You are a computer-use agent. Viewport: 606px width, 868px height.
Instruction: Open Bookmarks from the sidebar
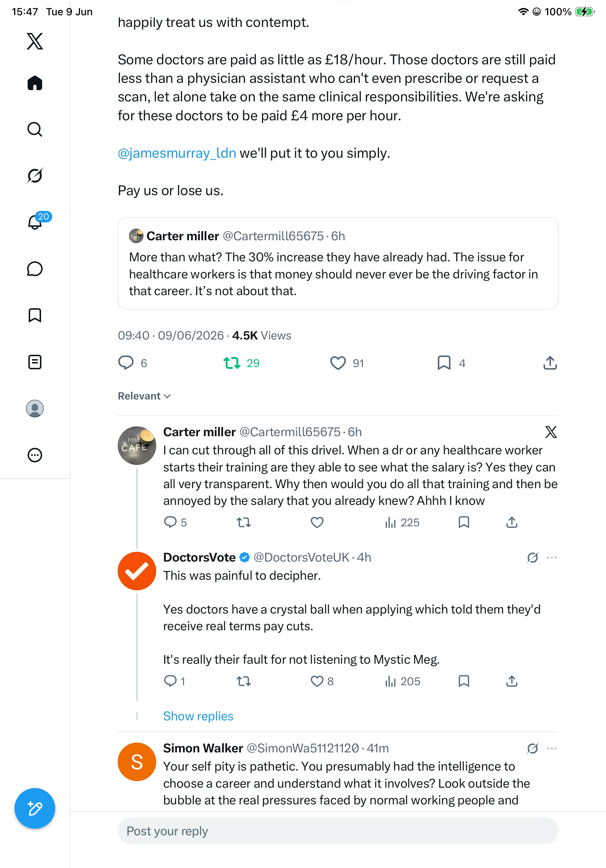point(35,315)
